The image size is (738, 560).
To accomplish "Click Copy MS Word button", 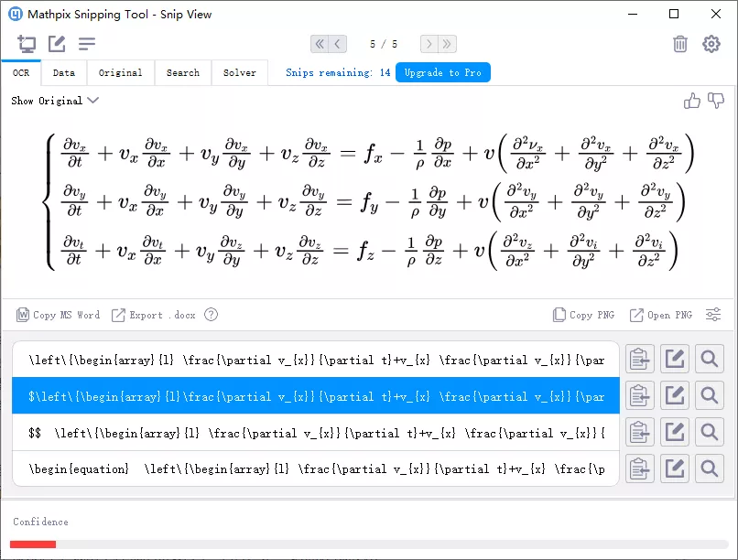I will 58,315.
